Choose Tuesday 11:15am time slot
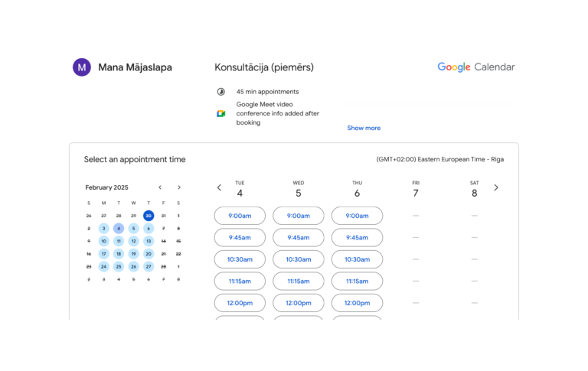 pos(240,281)
